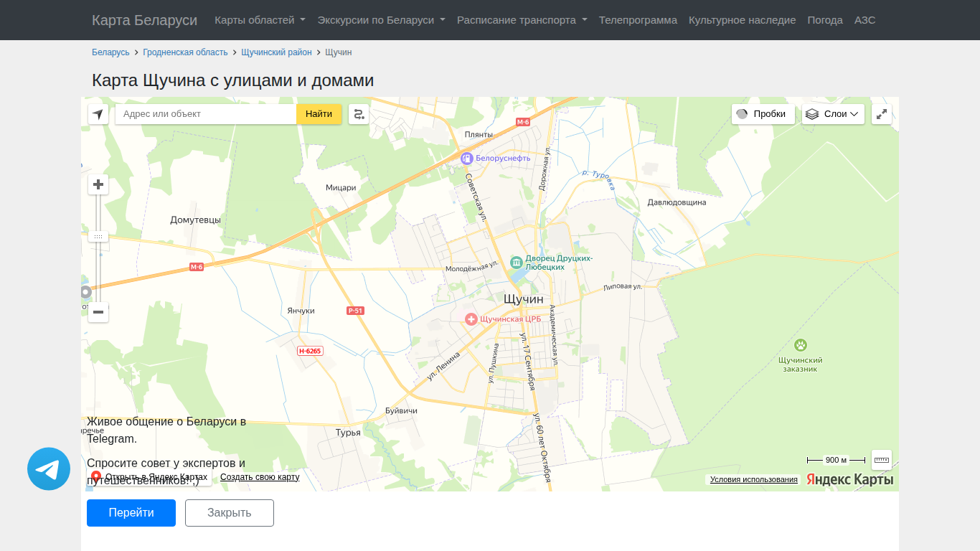Image resolution: width=980 pixels, height=551 pixels.
Task: Click the Найти search button
Action: [x=319, y=114]
